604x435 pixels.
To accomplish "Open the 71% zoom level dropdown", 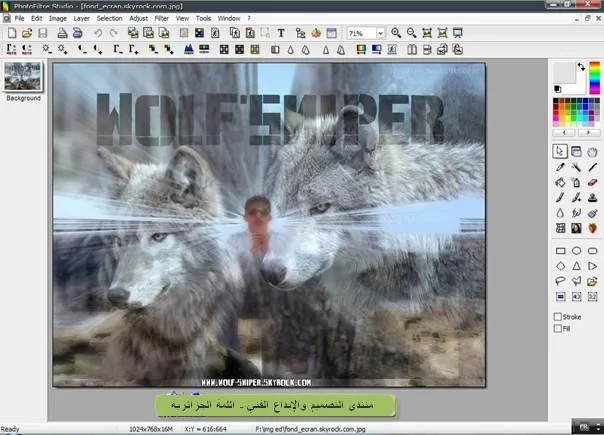I will [x=380, y=33].
